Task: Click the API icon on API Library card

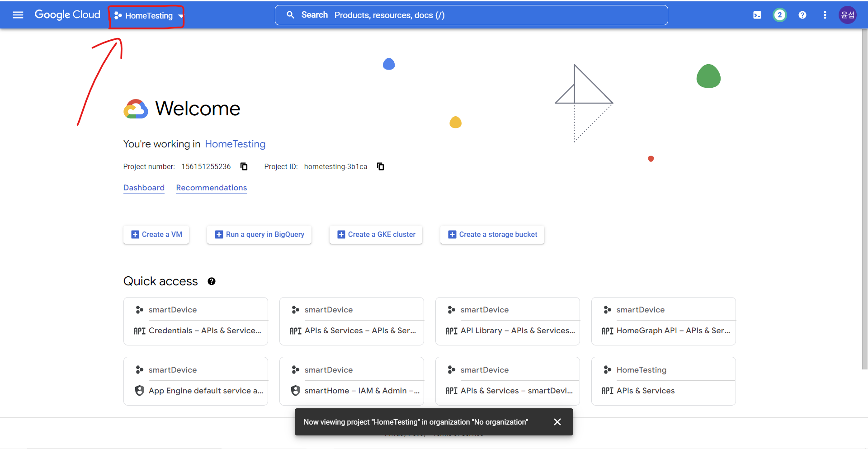Action: (452, 331)
